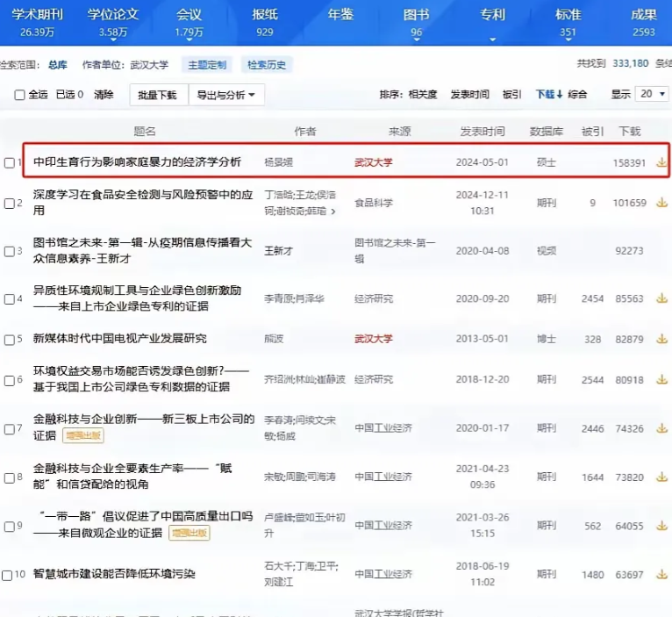Open the 导出与分析 dropdown
The height and width of the screenshot is (617, 672).
tap(226, 95)
